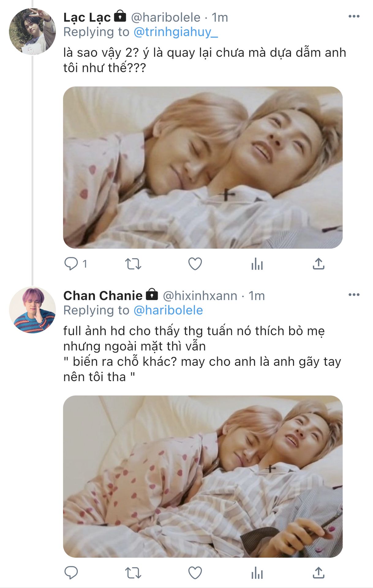
Task: Open more options for Chan Chanie's tweet
Action: pos(354,295)
